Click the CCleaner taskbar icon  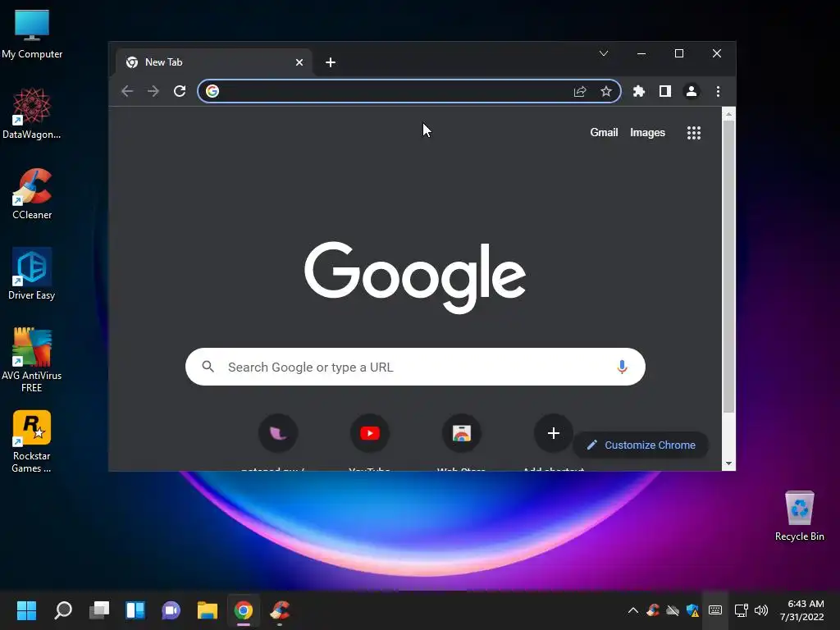[280, 610]
